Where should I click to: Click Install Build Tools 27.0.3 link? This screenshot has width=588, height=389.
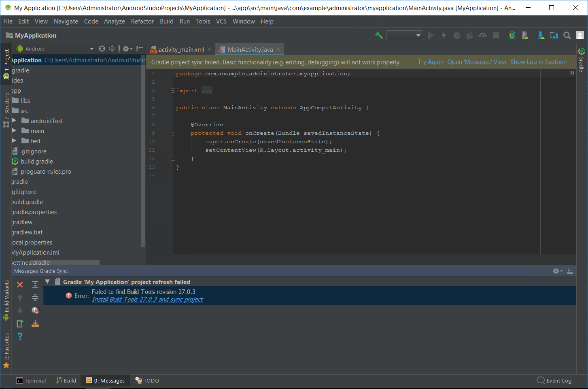tap(147, 300)
